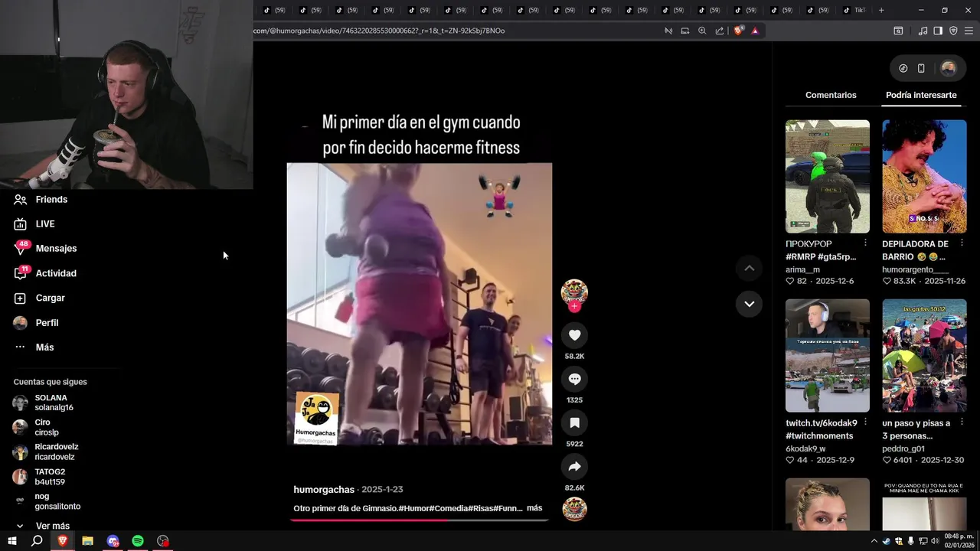Image resolution: width=980 pixels, height=551 pixels.
Task: Open the profile avatar at top right
Action: [x=948, y=68]
